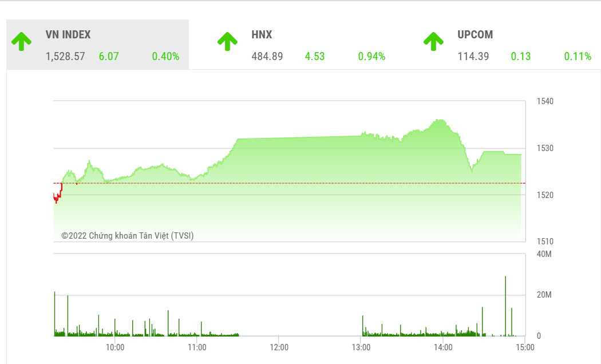The image size is (601, 364).
Task: Switch to the VN INDEX tab
Action: point(68,35)
